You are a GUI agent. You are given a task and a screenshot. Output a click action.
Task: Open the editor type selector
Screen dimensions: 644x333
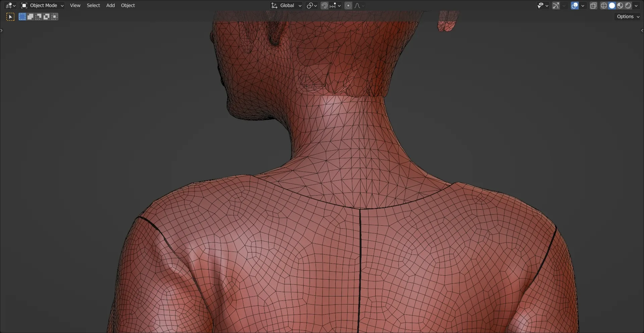pos(11,5)
